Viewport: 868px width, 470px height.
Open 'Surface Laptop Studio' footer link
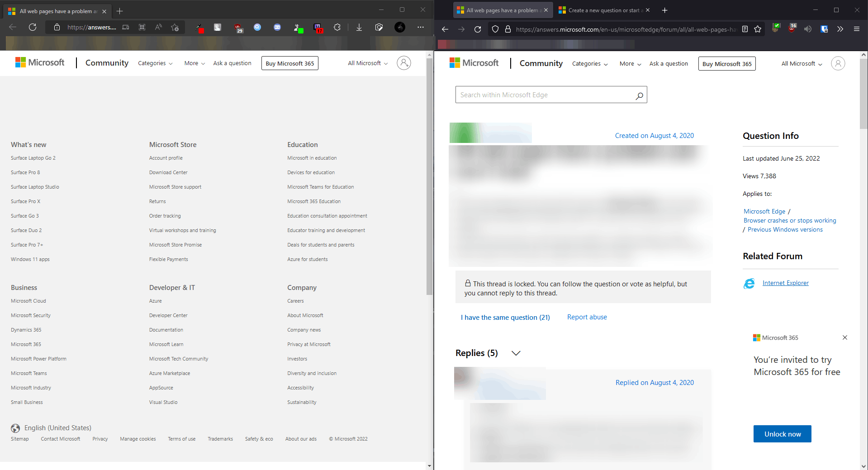35,187
